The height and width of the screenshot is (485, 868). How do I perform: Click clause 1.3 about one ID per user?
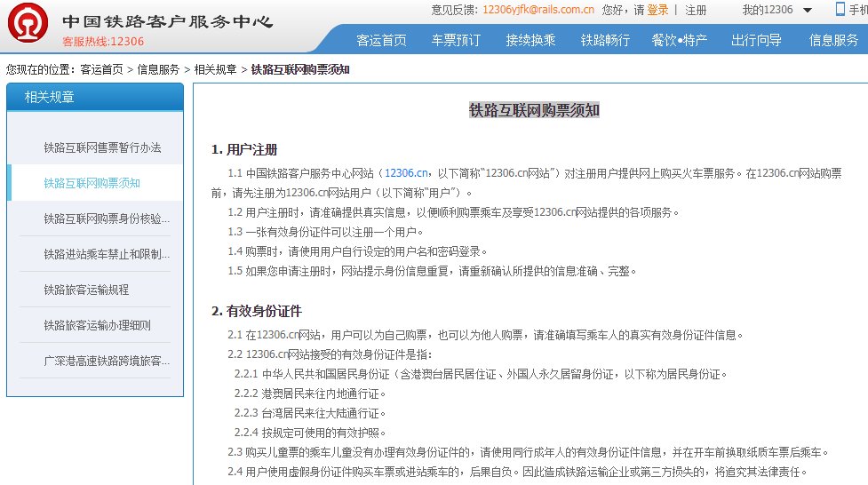click(x=325, y=232)
